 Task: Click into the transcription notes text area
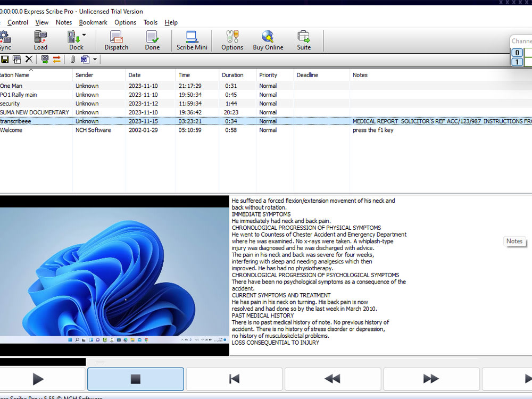tap(381, 276)
